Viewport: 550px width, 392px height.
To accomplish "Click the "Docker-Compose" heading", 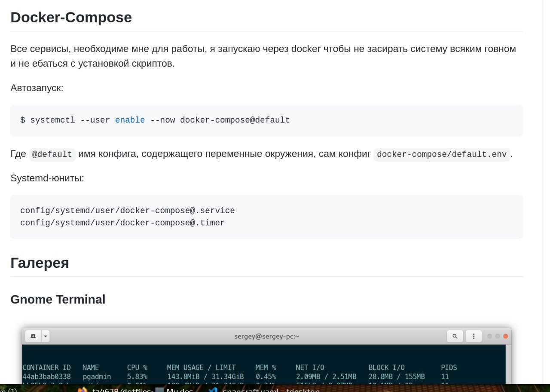I will [71, 18].
